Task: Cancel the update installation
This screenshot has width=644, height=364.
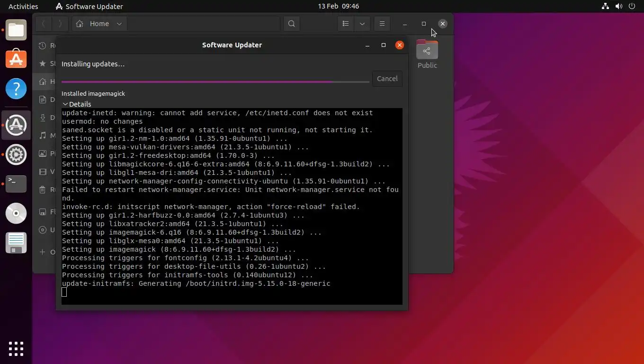Action: click(387, 79)
